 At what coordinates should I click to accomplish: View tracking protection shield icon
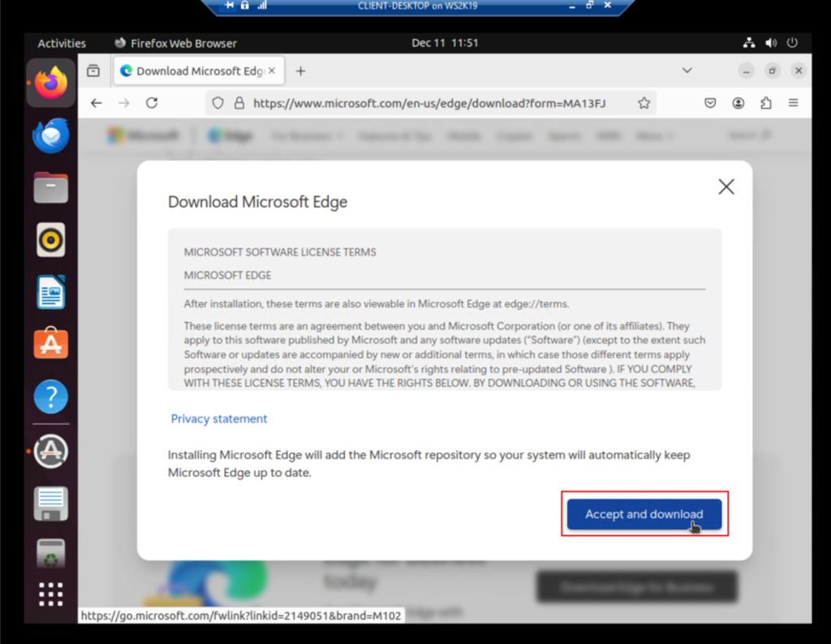tap(217, 103)
